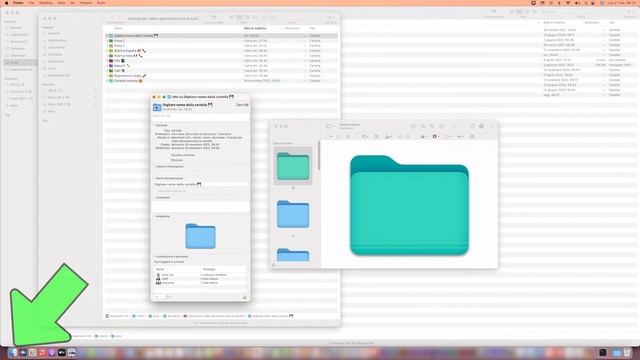
Task: Open the Trash in the Dock
Action: tap(628, 352)
